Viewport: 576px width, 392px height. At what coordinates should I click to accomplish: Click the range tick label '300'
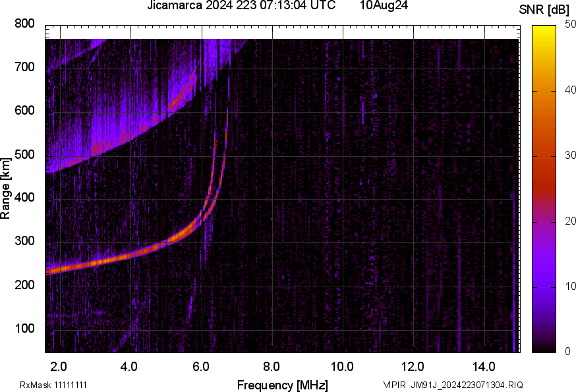click(24, 241)
